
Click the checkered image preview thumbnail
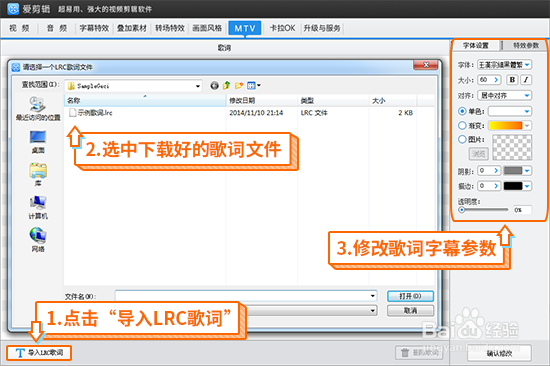click(x=512, y=147)
